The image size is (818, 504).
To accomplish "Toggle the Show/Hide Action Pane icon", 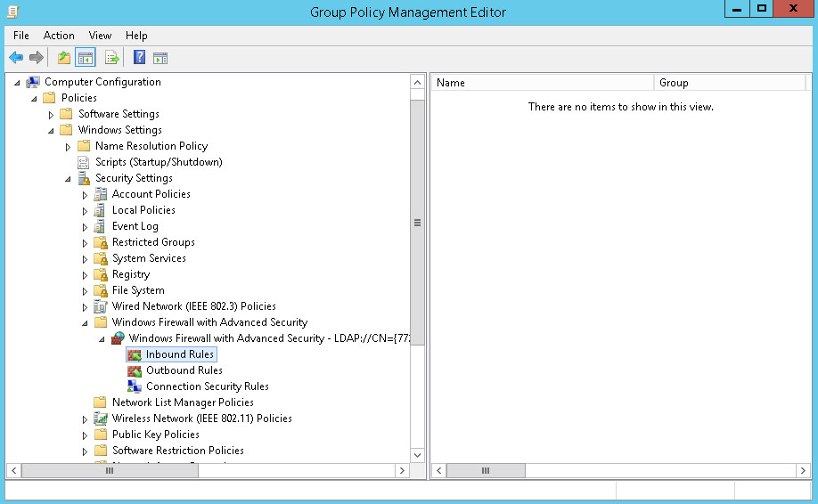I will coord(160,58).
